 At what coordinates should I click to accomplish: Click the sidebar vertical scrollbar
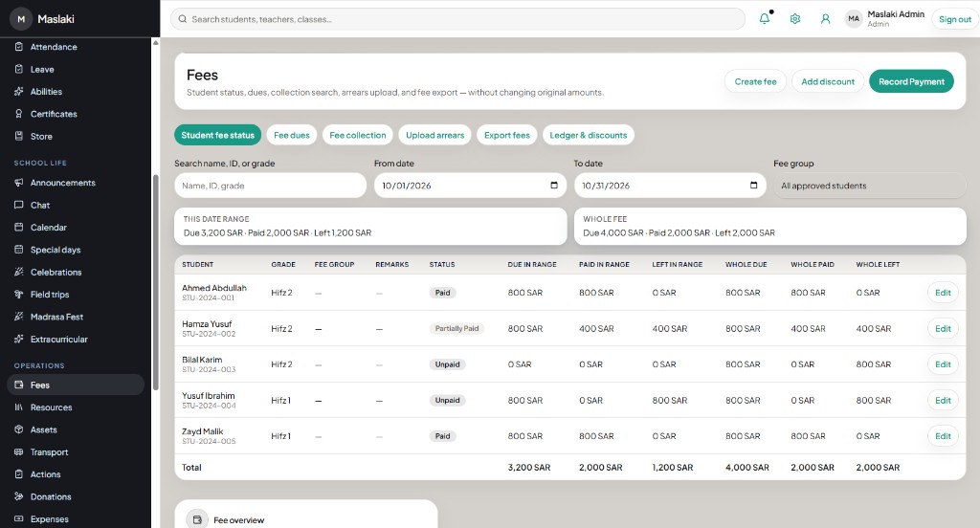point(156,281)
